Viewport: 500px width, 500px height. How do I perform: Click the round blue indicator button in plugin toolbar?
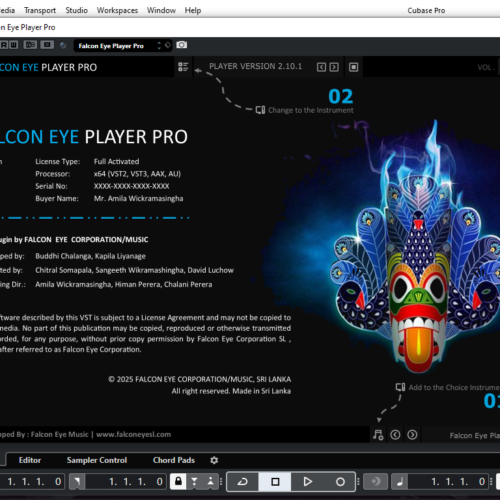[63, 45]
